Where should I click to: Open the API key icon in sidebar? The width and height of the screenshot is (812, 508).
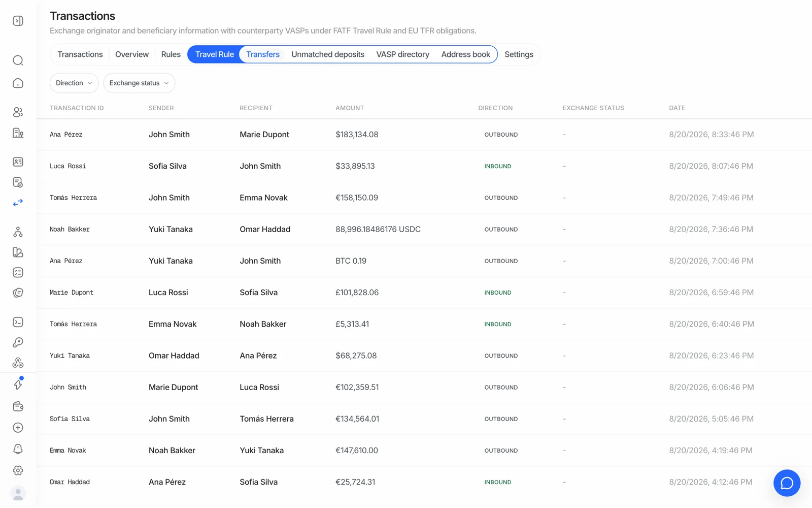tap(18, 342)
